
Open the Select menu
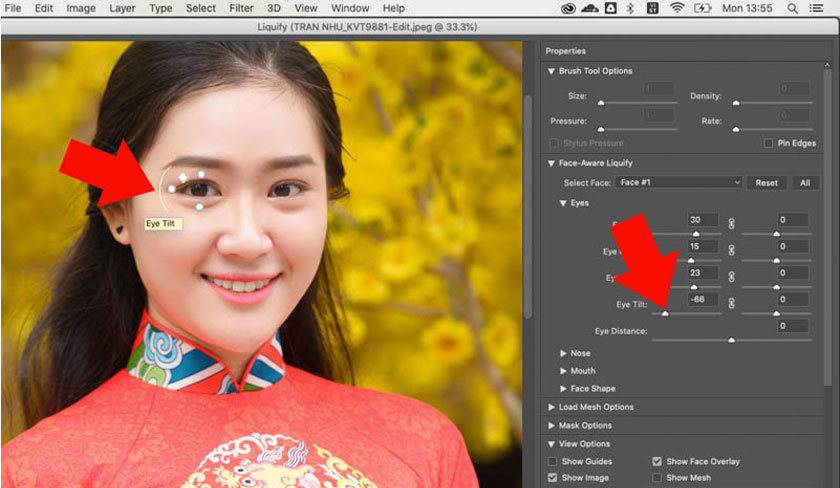[x=200, y=8]
